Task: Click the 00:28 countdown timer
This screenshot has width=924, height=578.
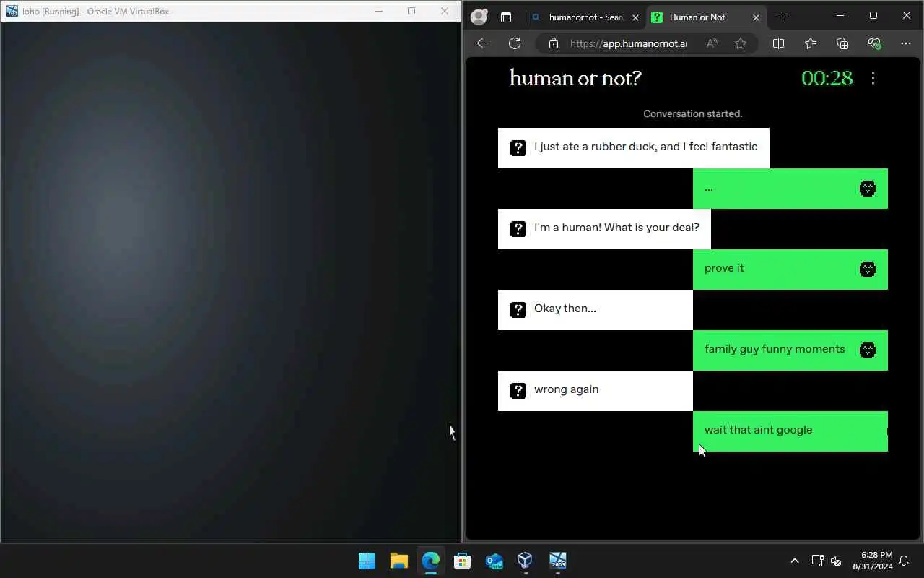Action: 827,78
